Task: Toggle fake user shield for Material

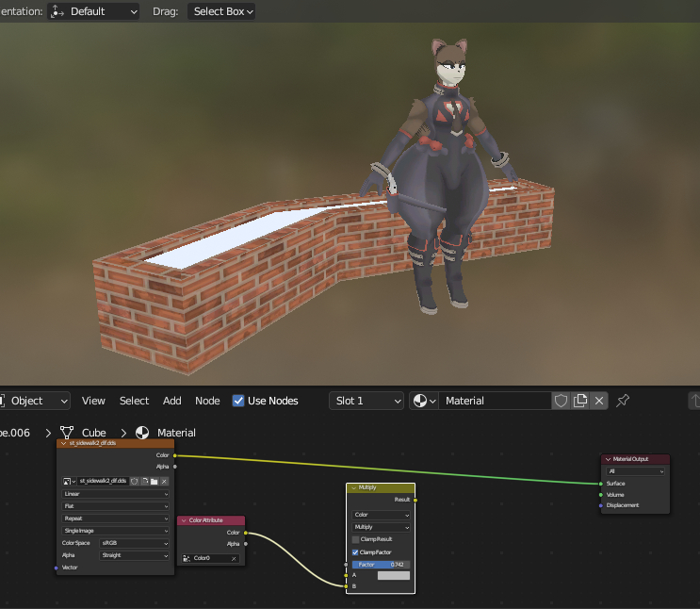Action: [561, 401]
